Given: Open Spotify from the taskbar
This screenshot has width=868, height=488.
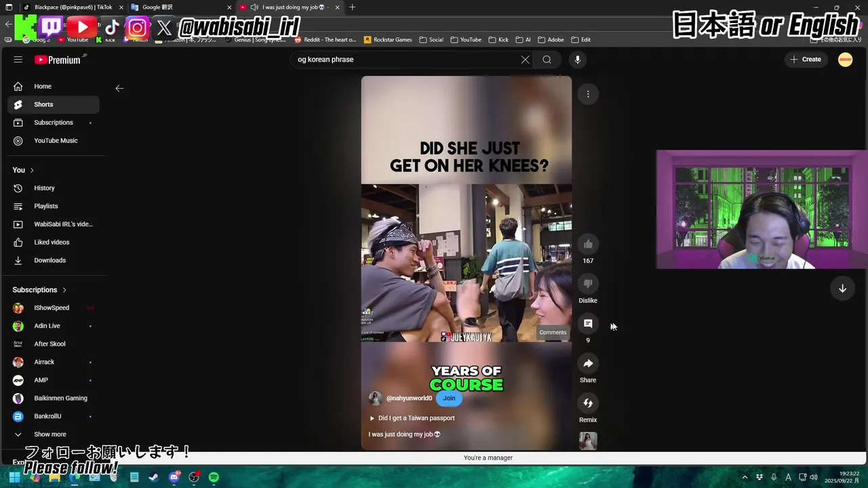Looking at the screenshot, I should [x=214, y=477].
